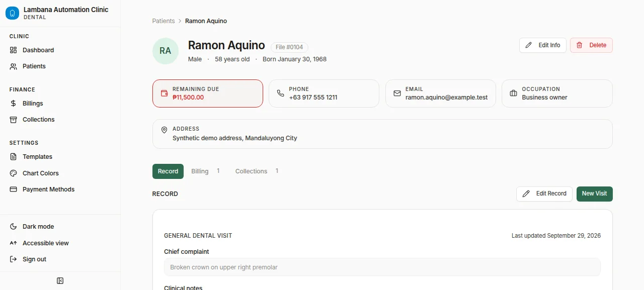Click email ramon.aquino@example.test

click(x=447, y=98)
